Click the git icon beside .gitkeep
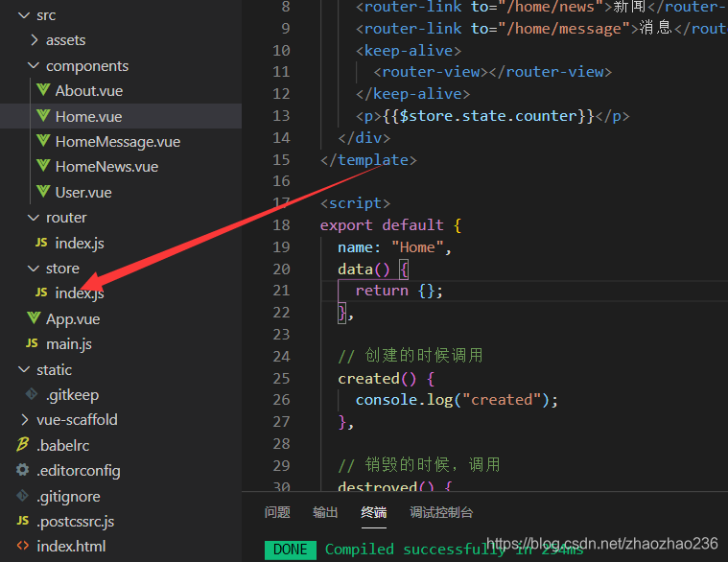The height and width of the screenshot is (562, 728). point(32,394)
